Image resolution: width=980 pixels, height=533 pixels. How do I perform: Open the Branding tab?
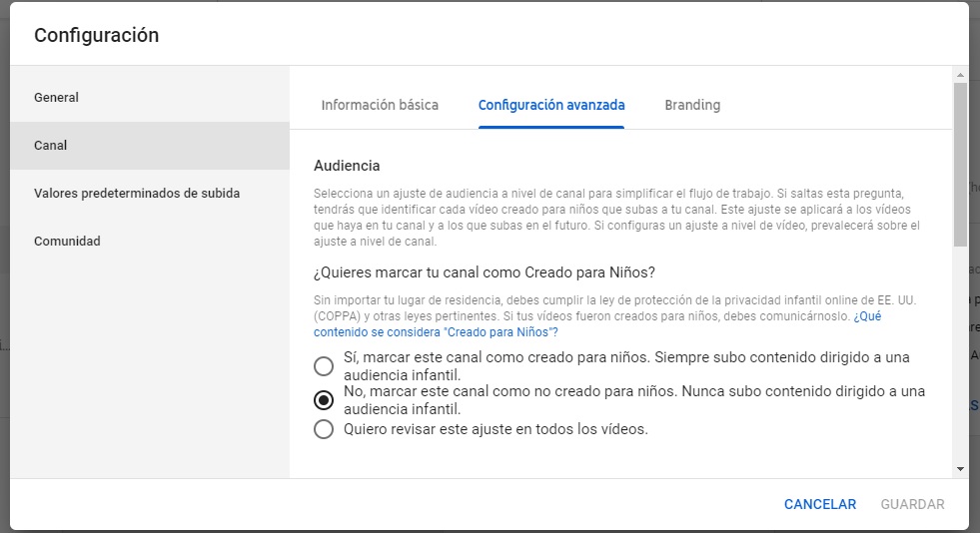click(x=692, y=105)
